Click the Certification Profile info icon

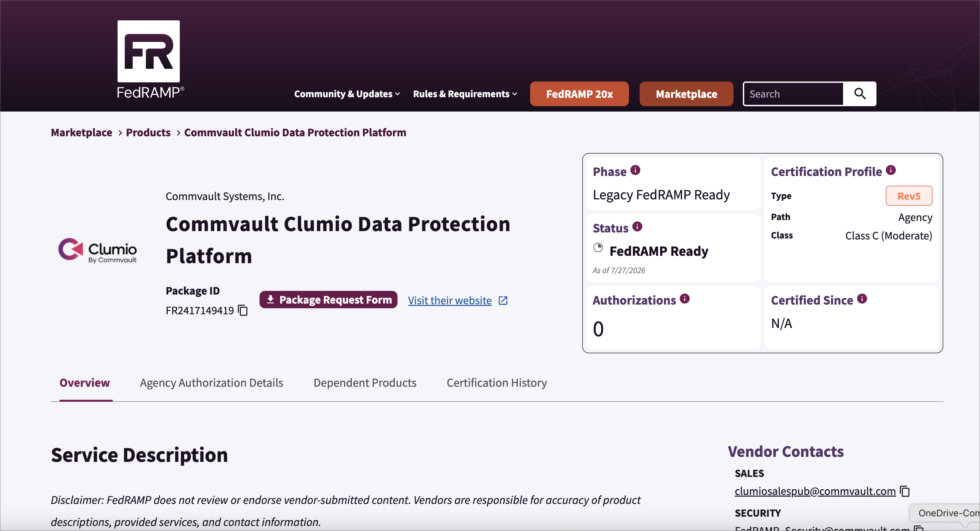[890, 170]
